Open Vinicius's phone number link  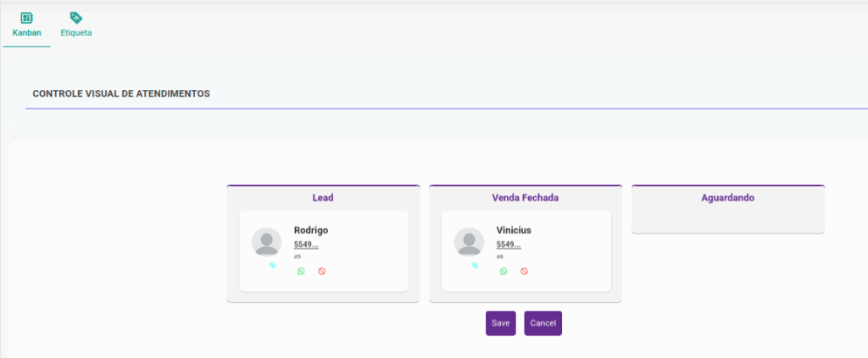(509, 244)
